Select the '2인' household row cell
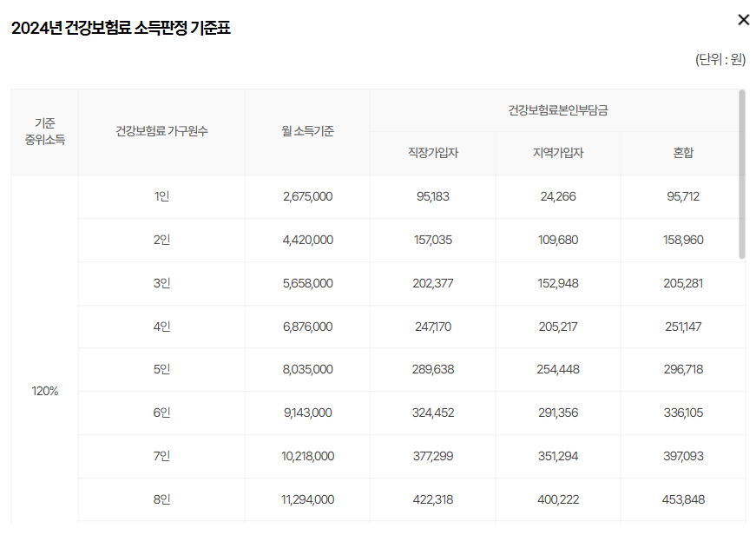The image size is (756, 535). [161, 240]
